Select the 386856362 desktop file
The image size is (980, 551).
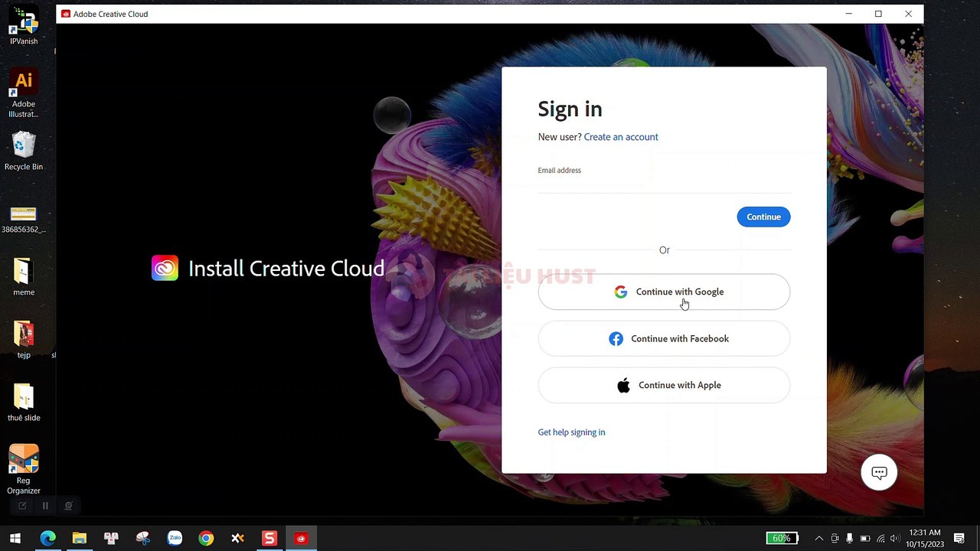pyautogui.click(x=24, y=219)
